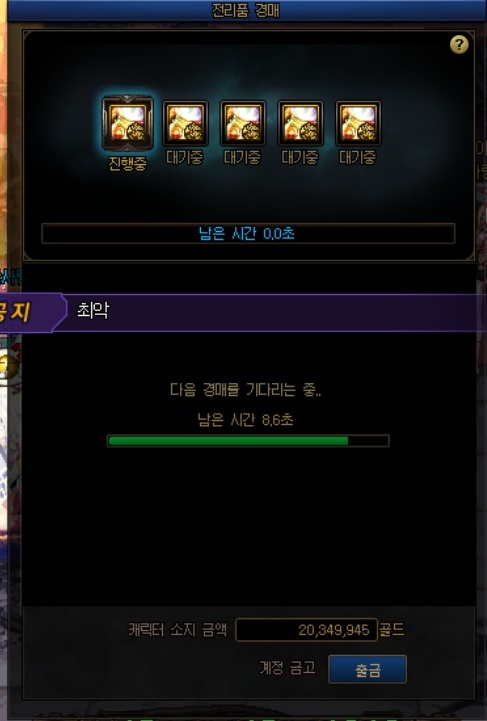487x721 pixels.
Task: Click the first 대기중 status label
Action: (185, 157)
